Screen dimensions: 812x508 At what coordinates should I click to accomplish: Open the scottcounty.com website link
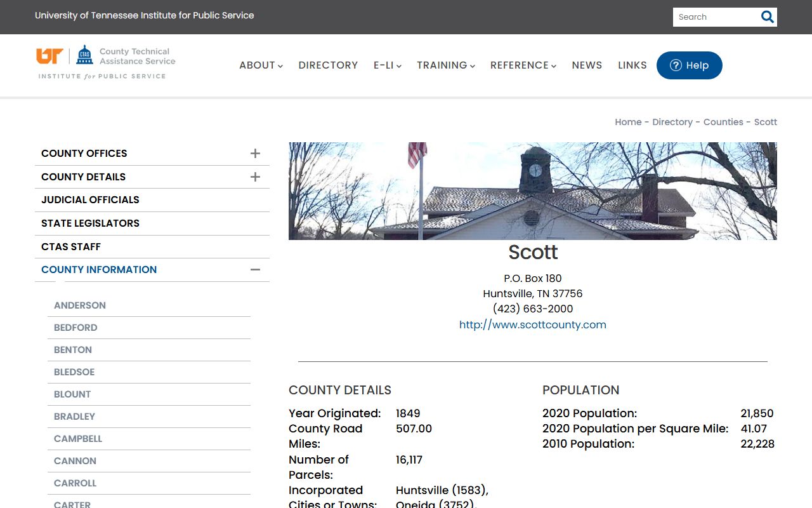(x=533, y=324)
